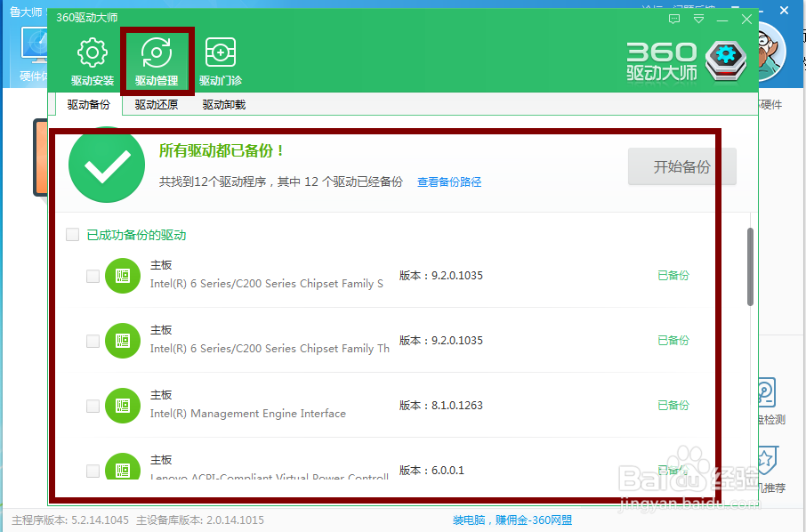Click the 开始备份 button
The image size is (806, 532).
click(681, 166)
